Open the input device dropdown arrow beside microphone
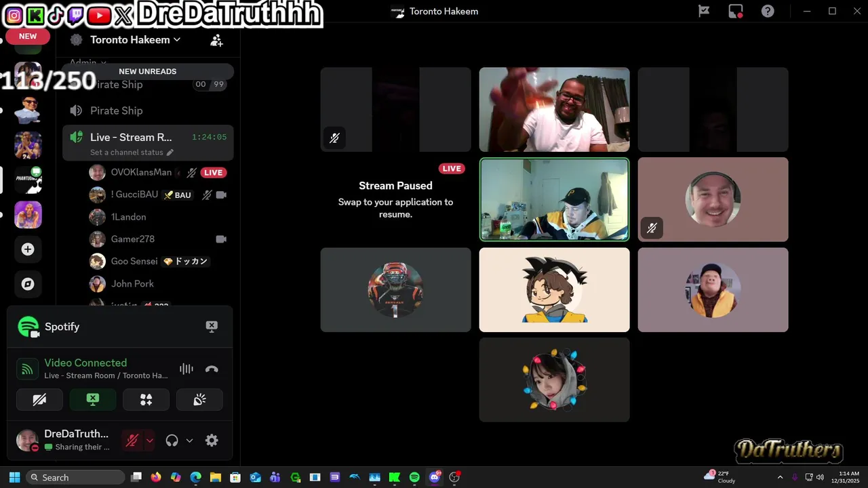Screen dimensions: 868x488 coord(150,441)
